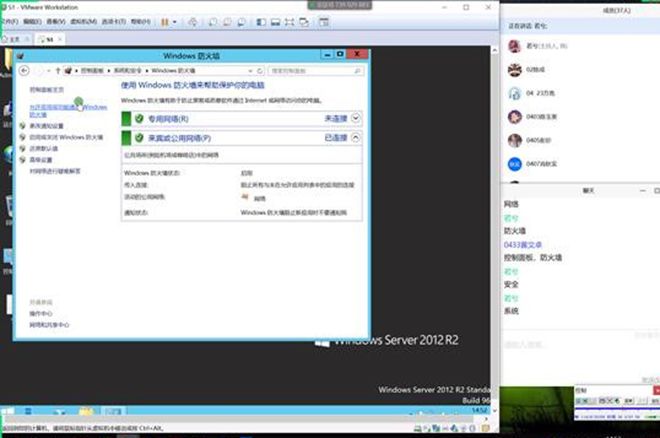Open the VMware File menu

(9, 21)
